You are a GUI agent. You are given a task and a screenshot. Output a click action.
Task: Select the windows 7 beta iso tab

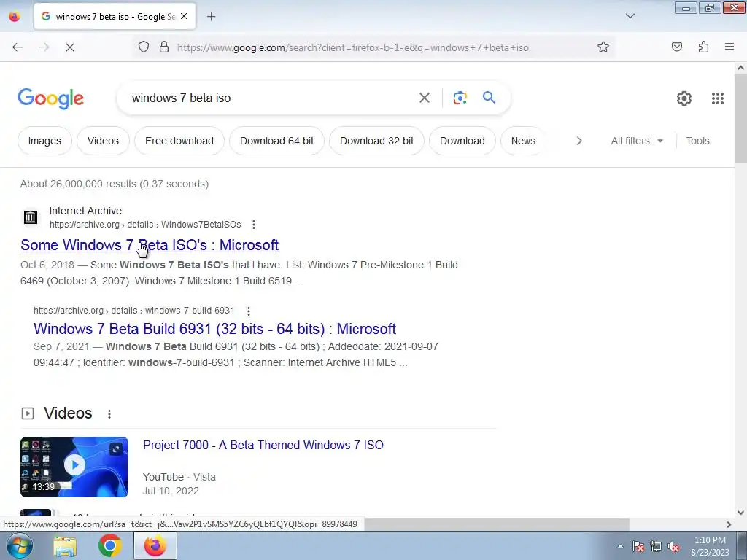click(x=115, y=17)
